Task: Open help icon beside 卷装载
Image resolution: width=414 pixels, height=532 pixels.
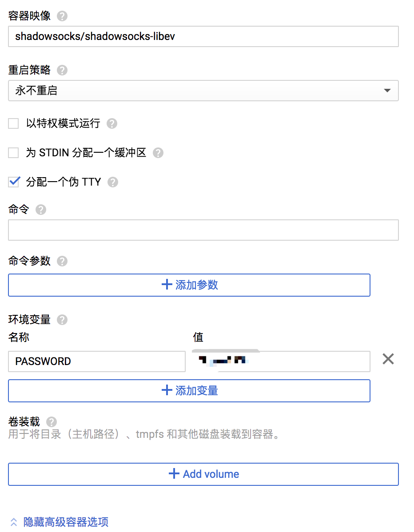Action: 52,422
